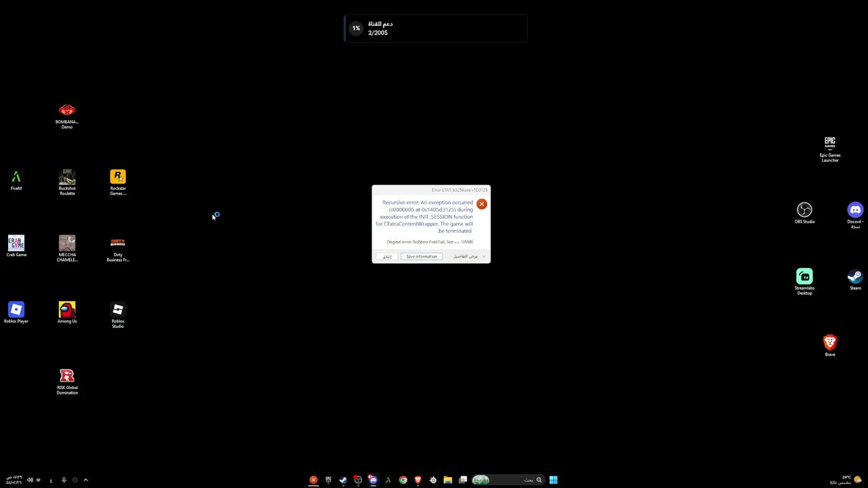Viewport: 868px width, 488px height.
Task: Open the Among Us desktop icon
Action: (x=66, y=313)
